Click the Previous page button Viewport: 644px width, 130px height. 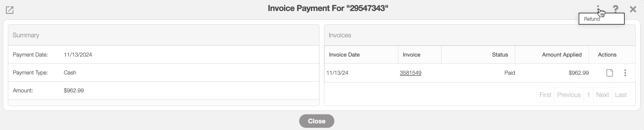(569, 95)
